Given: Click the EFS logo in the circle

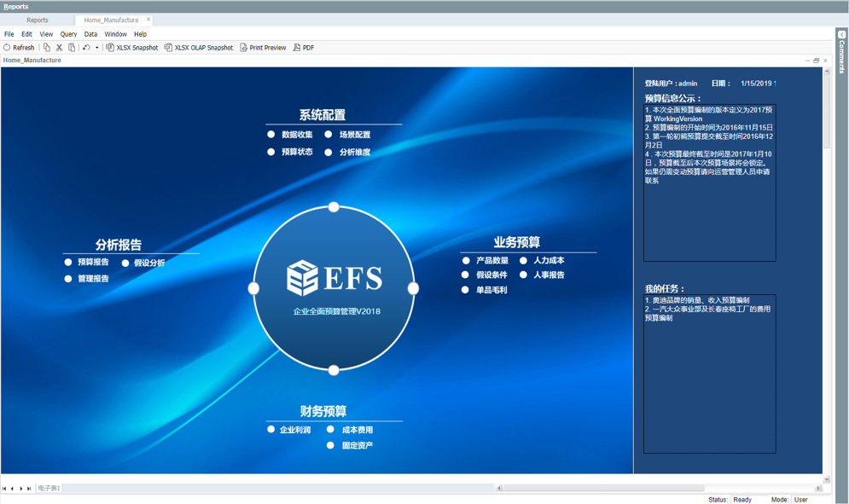Looking at the screenshot, I should (x=334, y=278).
